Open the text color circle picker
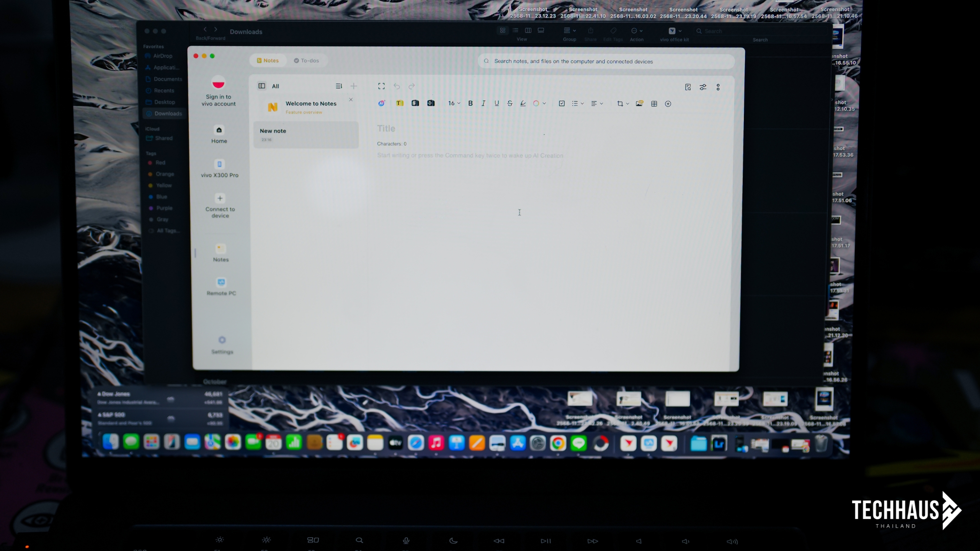The height and width of the screenshot is (551, 980). 536,103
